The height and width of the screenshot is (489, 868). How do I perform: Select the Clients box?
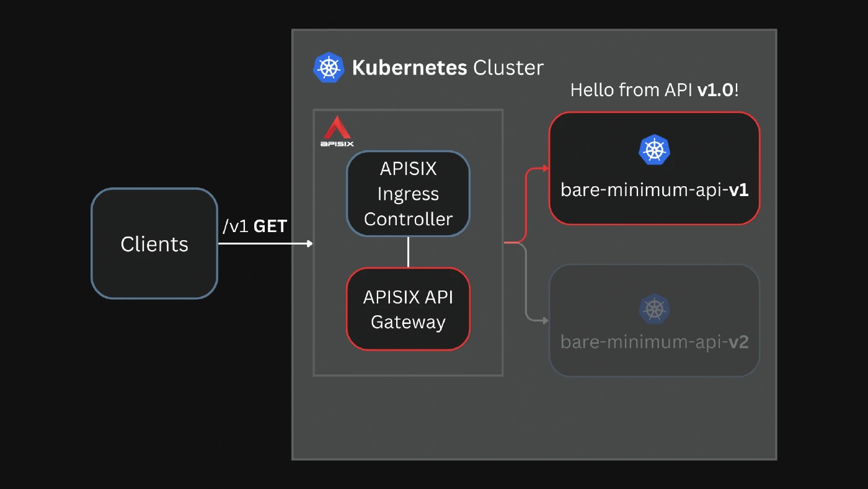[x=154, y=244]
